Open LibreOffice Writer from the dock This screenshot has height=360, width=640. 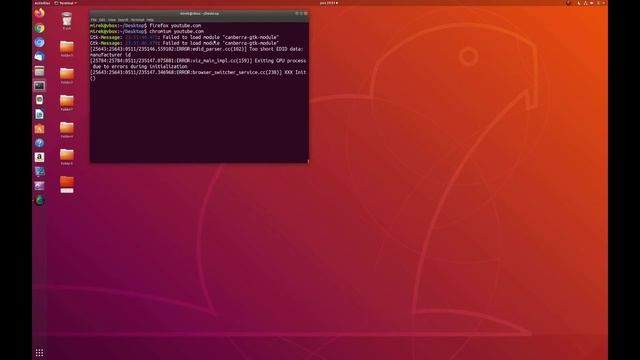[39, 114]
